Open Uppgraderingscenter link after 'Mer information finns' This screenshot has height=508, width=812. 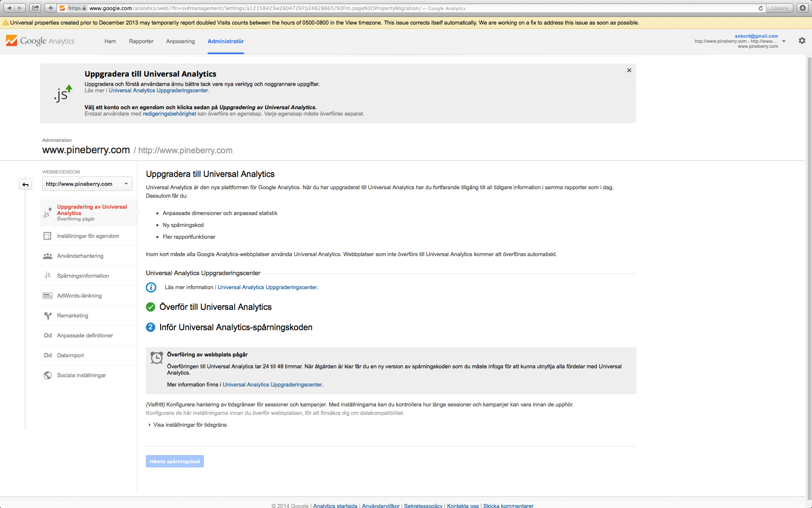click(272, 385)
